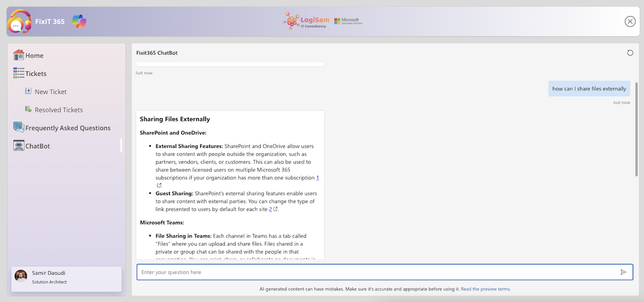Click the LogiSam IT Consultancy logo
The height and width of the screenshot is (302, 644).
click(x=306, y=21)
